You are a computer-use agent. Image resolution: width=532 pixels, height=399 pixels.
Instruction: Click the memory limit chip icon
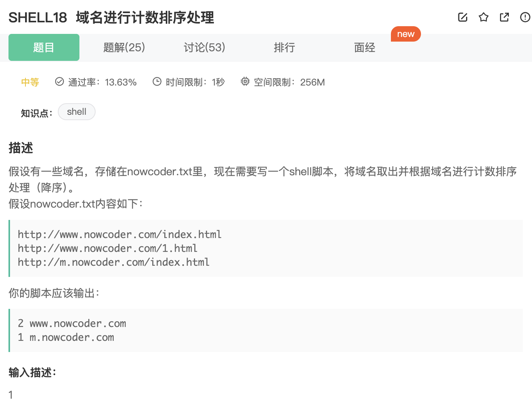[x=245, y=82]
